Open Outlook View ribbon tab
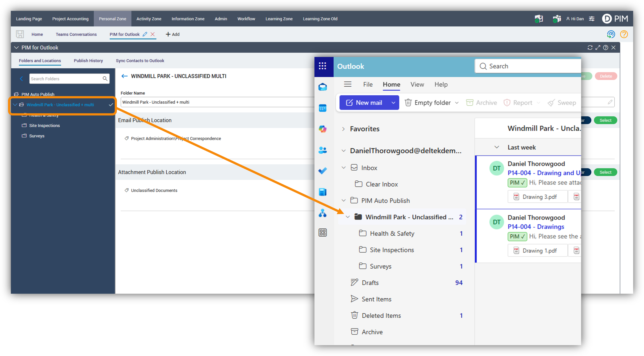 (x=417, y=84)
